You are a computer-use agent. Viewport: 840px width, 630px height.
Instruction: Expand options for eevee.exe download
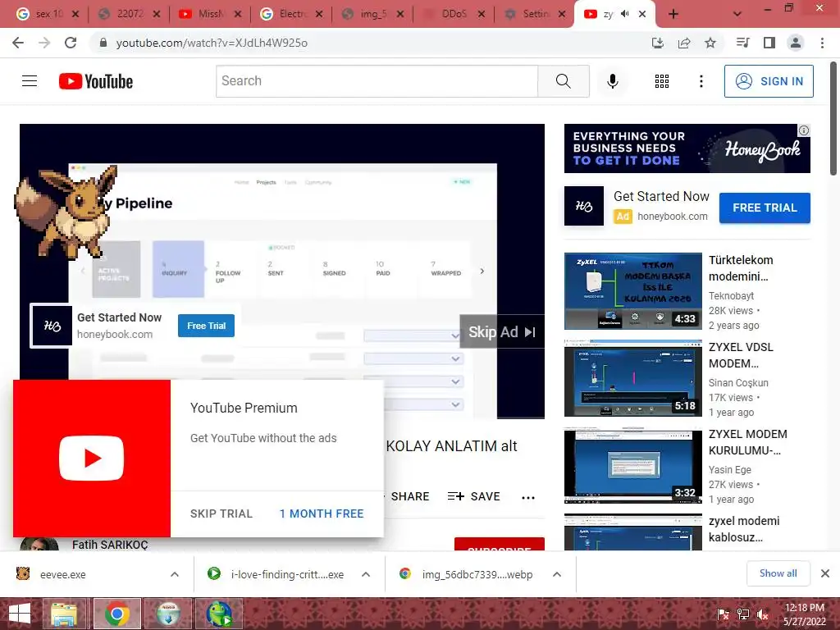[x=174, y=574]
